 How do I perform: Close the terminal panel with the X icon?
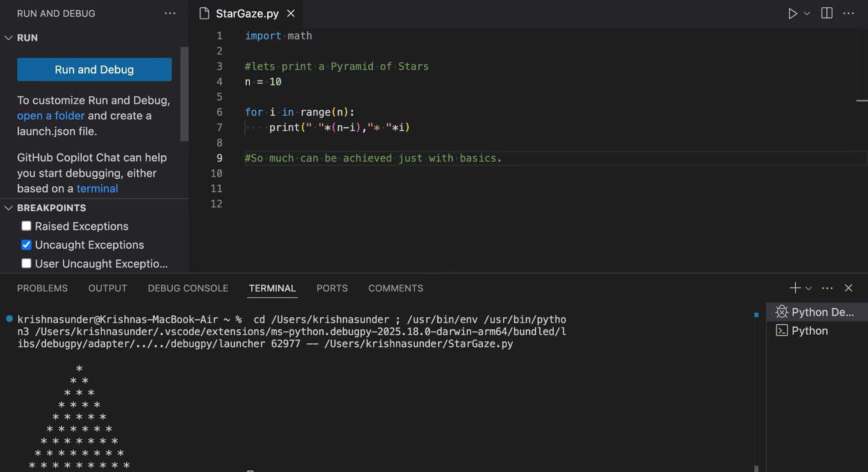coord(848,288)
